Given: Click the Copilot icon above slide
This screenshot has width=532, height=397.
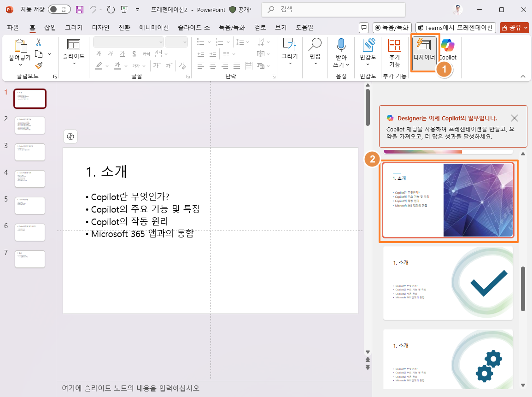Looking at the screenshot, I should pos(70,136).
